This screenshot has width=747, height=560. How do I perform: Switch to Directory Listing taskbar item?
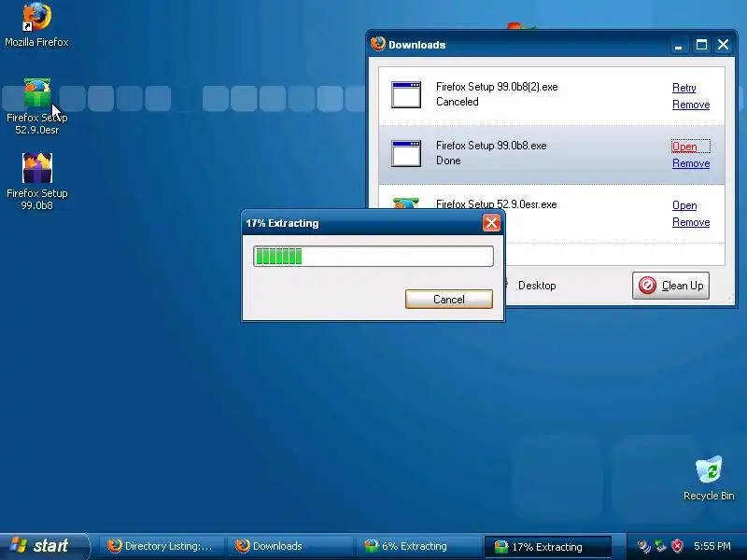pos(161,546)
